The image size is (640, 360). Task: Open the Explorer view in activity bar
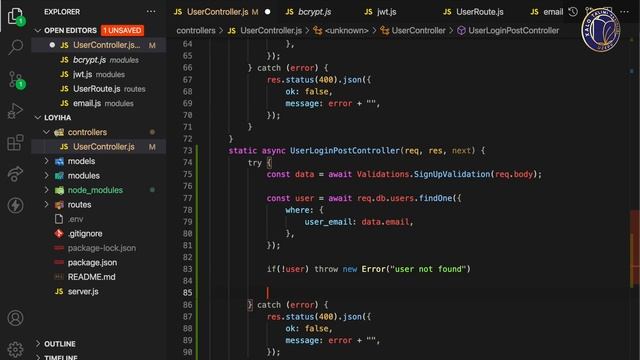click(x=16, y=16)
